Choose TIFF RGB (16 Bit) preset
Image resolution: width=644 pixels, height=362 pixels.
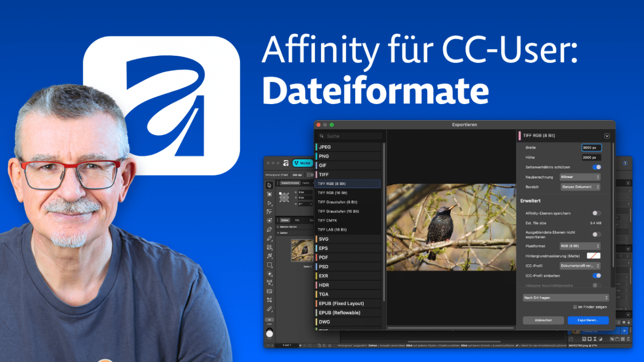pyautogui.click(x=333, y=193)
